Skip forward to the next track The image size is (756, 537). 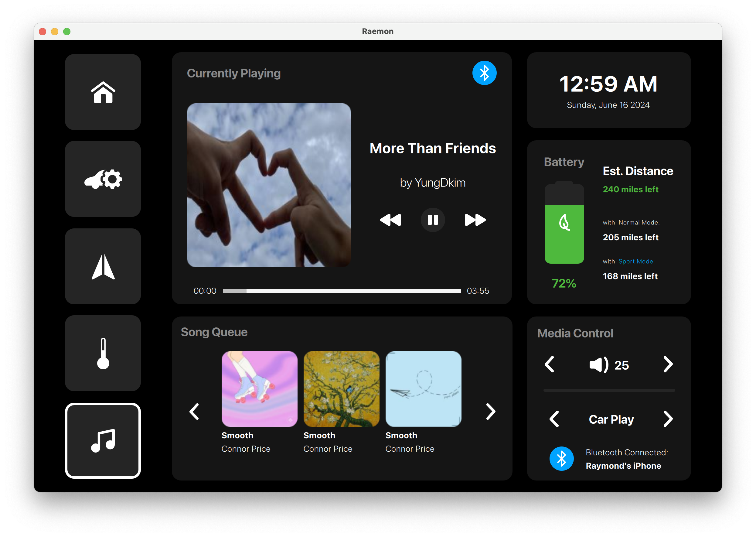(475, 220)
